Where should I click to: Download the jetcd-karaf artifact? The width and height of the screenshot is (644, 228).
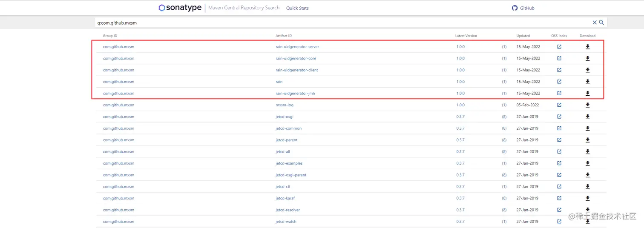point(587,198)
